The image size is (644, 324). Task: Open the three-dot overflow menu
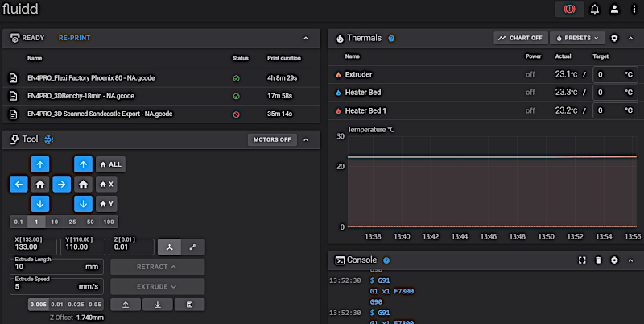coord(634,9)
